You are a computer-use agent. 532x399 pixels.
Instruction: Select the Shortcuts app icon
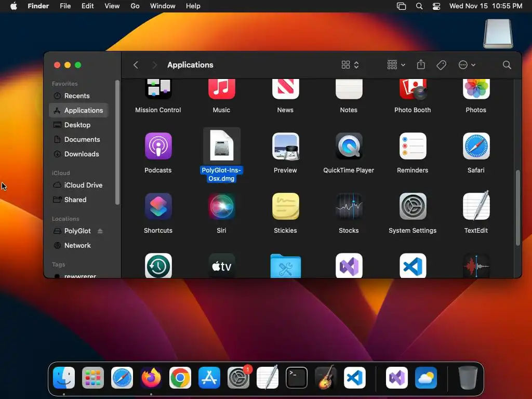click(158, 206)
